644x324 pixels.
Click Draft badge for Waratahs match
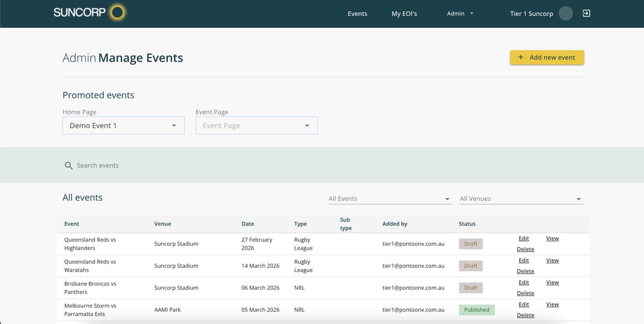tap(471, 266)
